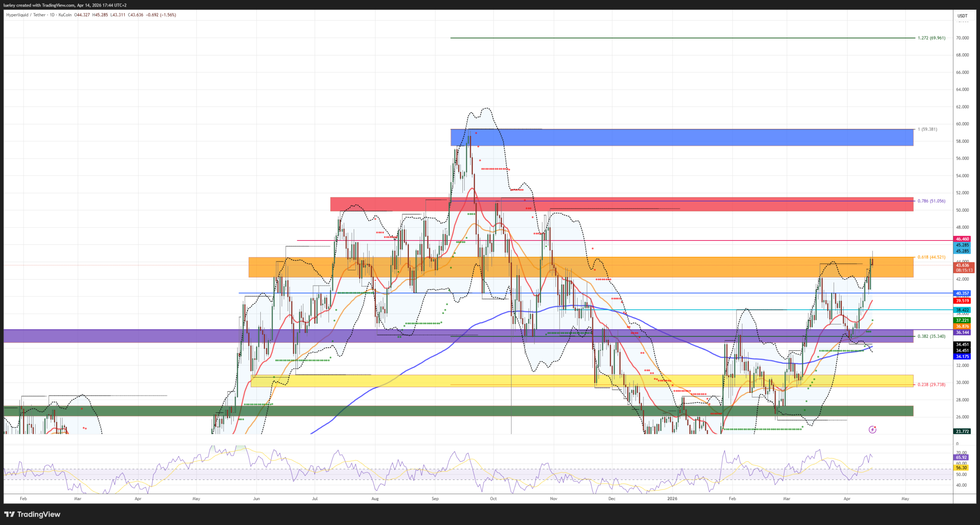Click the 38.422 cyan price tag
Screen dimensions: 980x525
(x=962, y=310)
